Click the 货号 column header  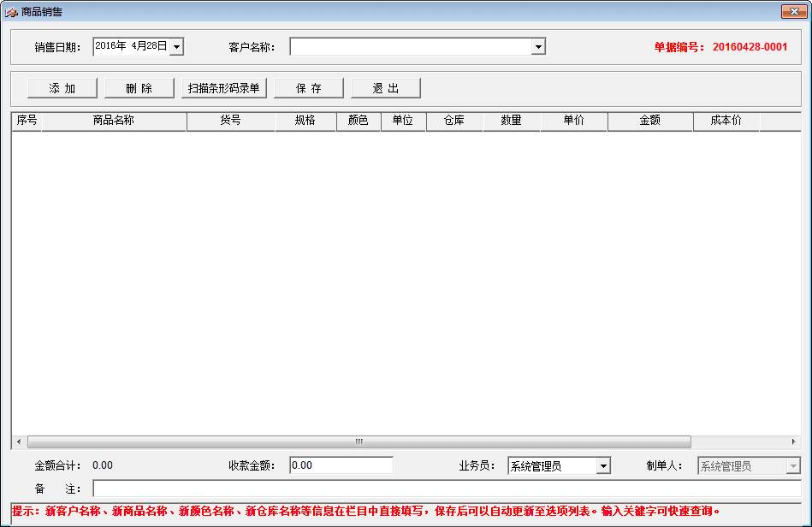[x=231, y=121]
